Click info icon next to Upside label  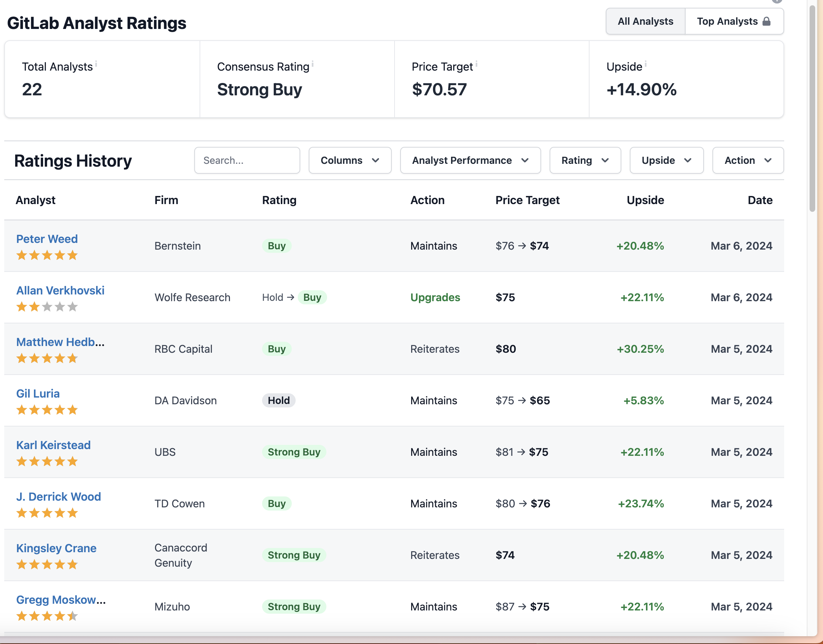coord(646,64)
